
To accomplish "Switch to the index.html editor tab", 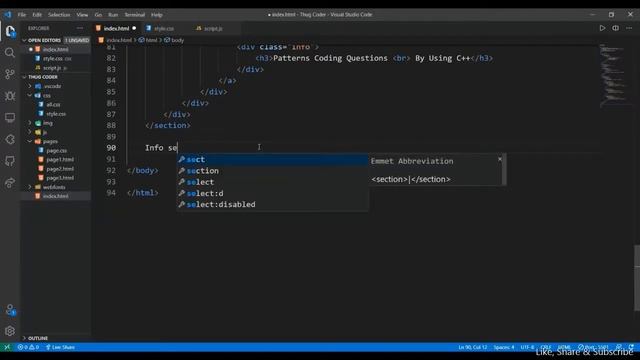I will pos(116,28).
